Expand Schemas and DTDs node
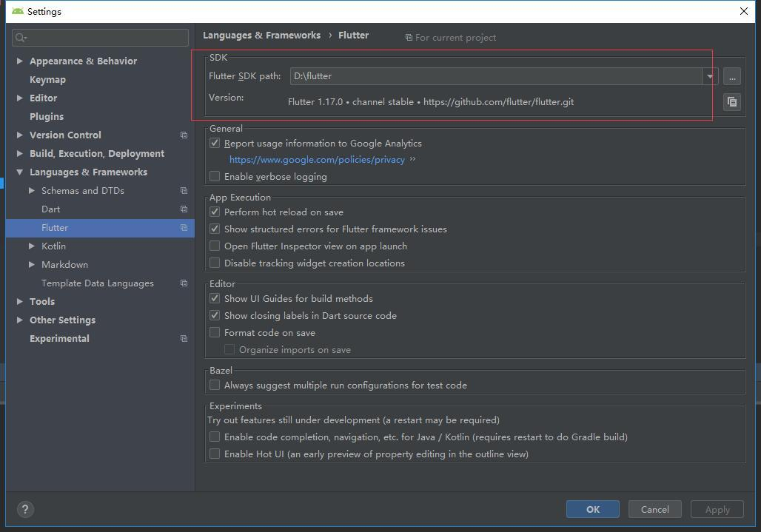This screenshot has height=532, width=761. pos(32,191)
